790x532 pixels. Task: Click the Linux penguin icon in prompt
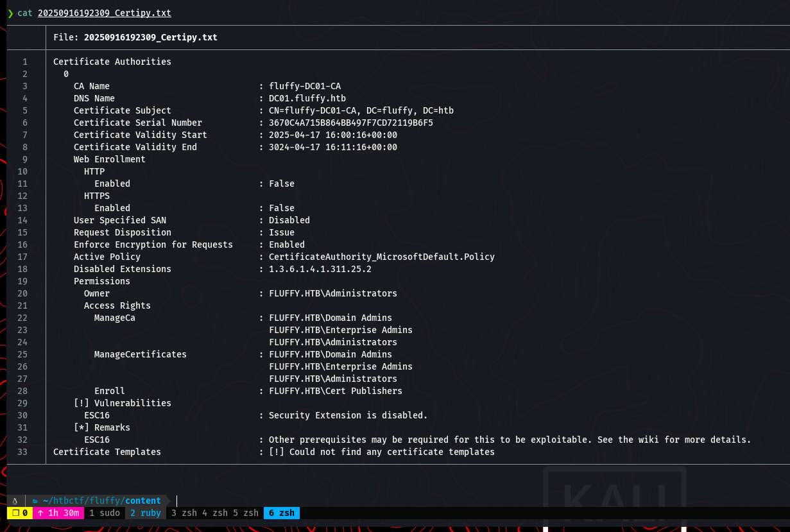coord(15,501)
